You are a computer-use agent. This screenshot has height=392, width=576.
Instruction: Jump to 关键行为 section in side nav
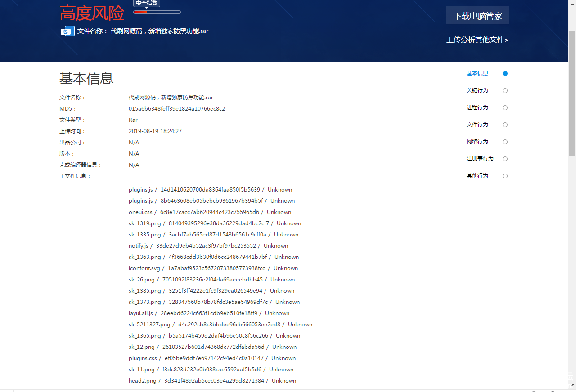477,90
